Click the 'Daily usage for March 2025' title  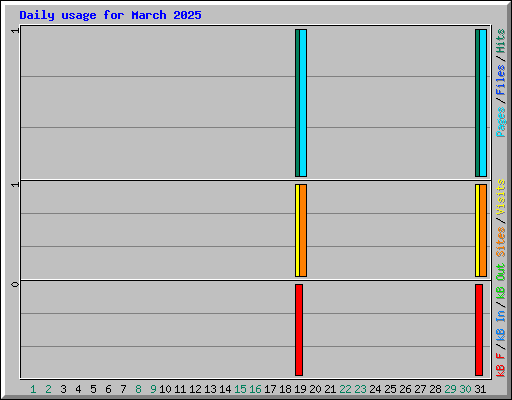tap(110, 15)
